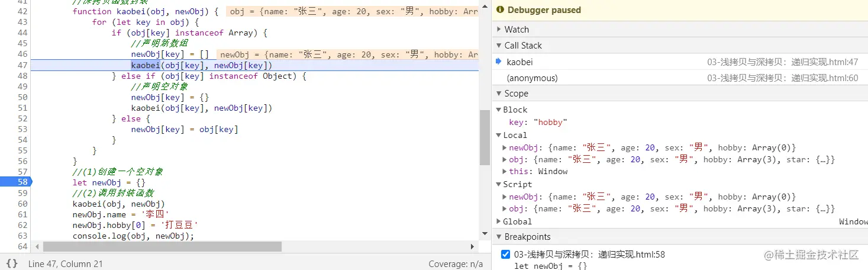Click the code editor vertical scrollbar thumb
The height and width of the screenshot is (270, 868).
click(x=485, y=137)
